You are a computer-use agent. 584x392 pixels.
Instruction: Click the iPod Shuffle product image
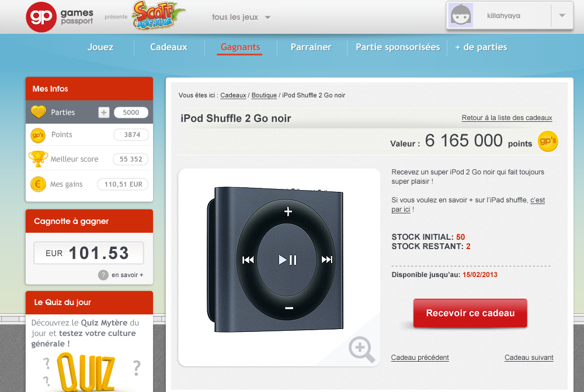pos(275,259)
